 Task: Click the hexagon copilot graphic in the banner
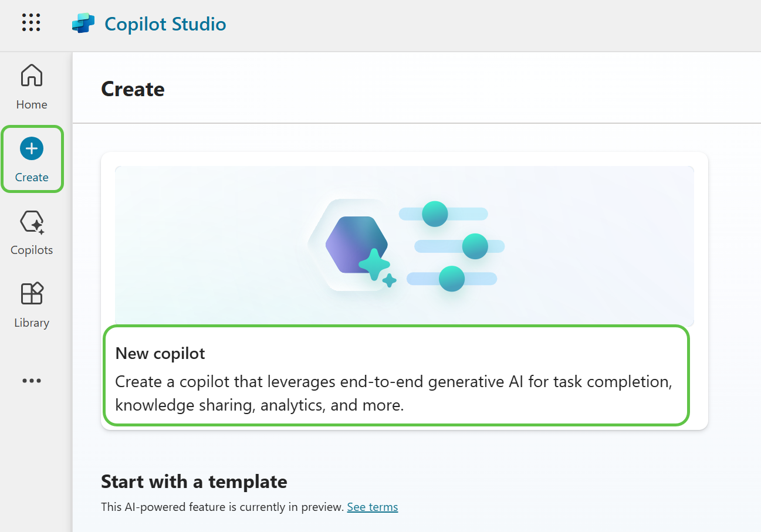(356, 245)
